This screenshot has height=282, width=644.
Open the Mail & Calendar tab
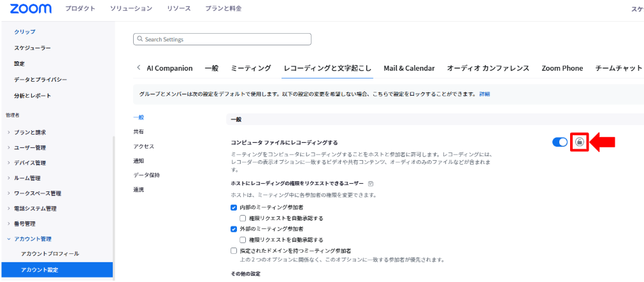point(409,68)
